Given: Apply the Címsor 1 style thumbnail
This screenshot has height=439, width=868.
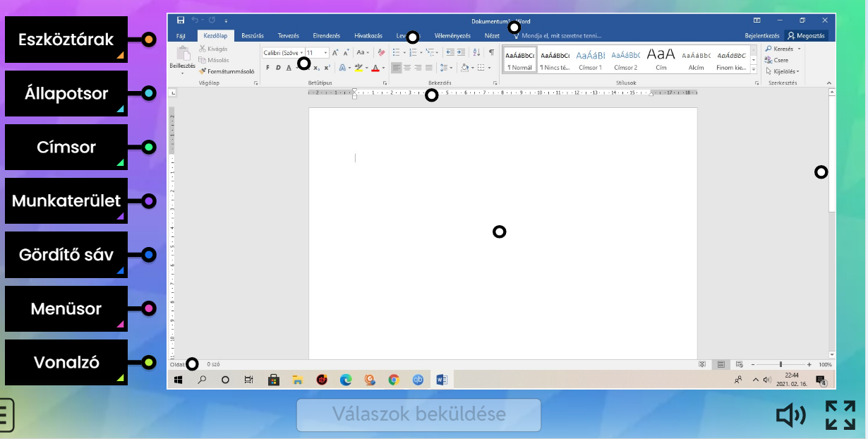Looking at the screenshot, I should pyautogui.click(x=590, y=59).
